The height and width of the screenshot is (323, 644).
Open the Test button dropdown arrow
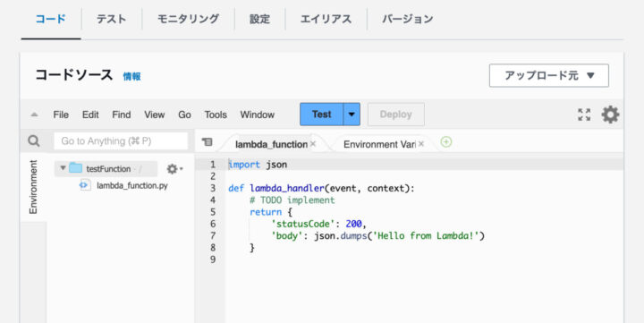[352, 115]
